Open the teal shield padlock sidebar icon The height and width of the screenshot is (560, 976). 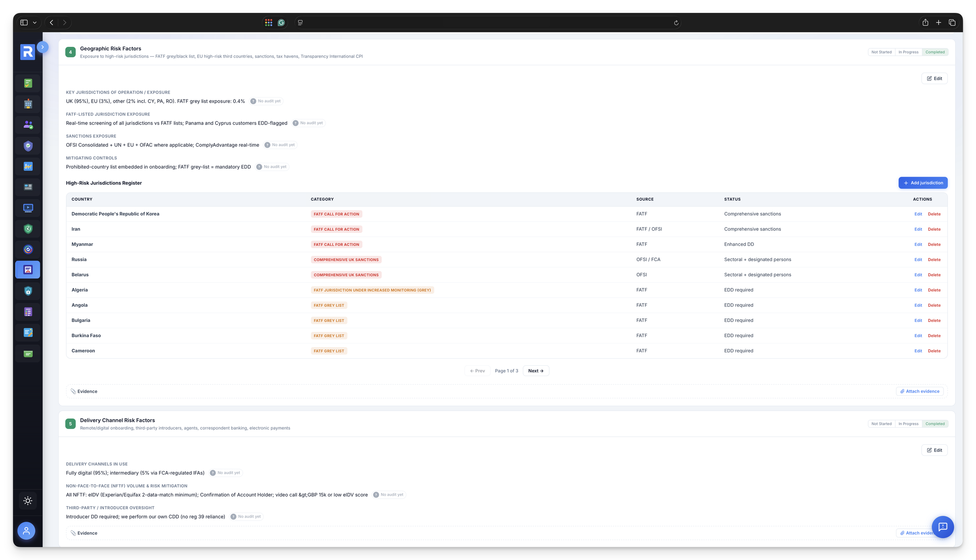tap(28, 291)
